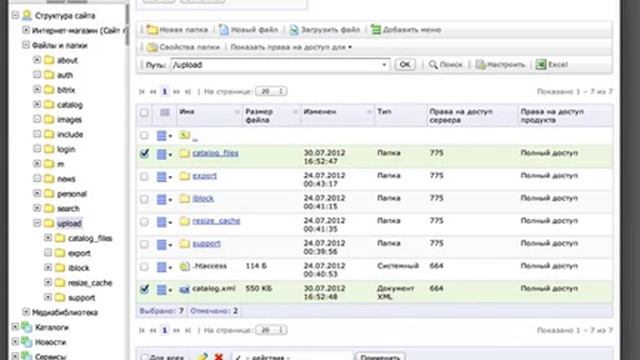Click the Загрузить файл upload icon

[x=294, y=30]
